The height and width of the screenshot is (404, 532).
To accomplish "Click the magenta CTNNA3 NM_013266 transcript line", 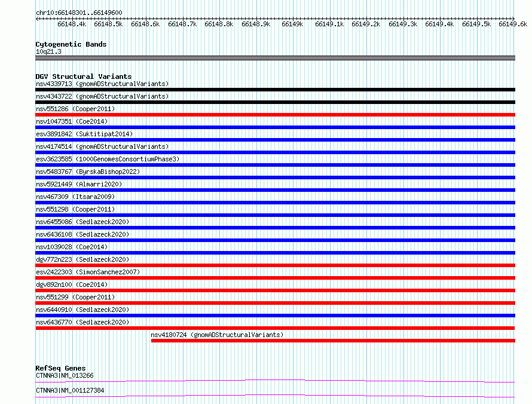I will pyautogui.click(x=275, y=381).
